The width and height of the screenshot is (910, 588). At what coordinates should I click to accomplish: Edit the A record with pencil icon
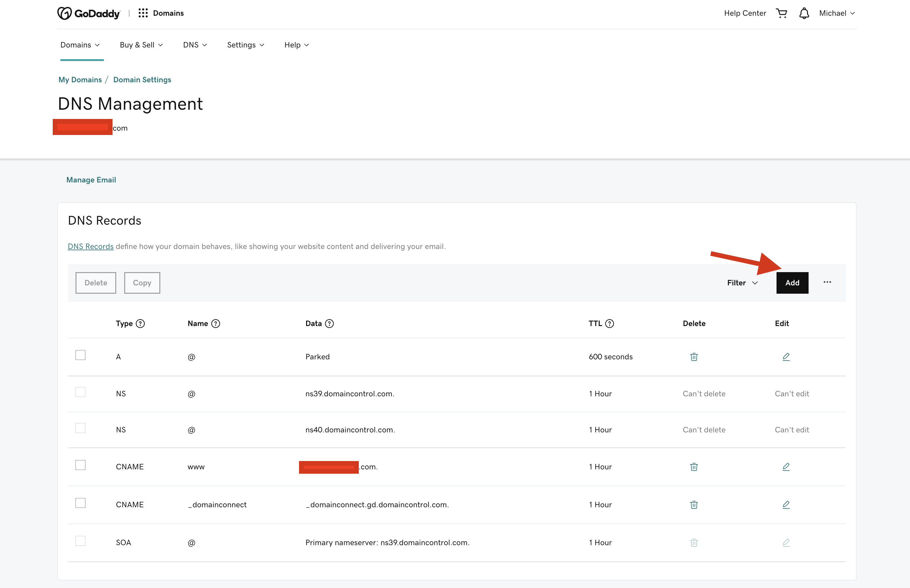coord(786,357)
